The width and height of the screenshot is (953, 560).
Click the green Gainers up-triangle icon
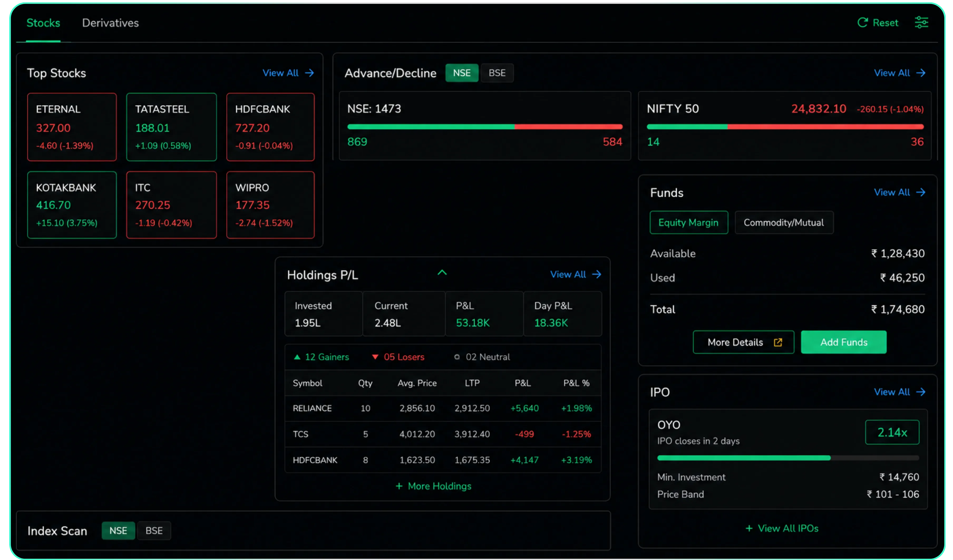coord(297,357)
